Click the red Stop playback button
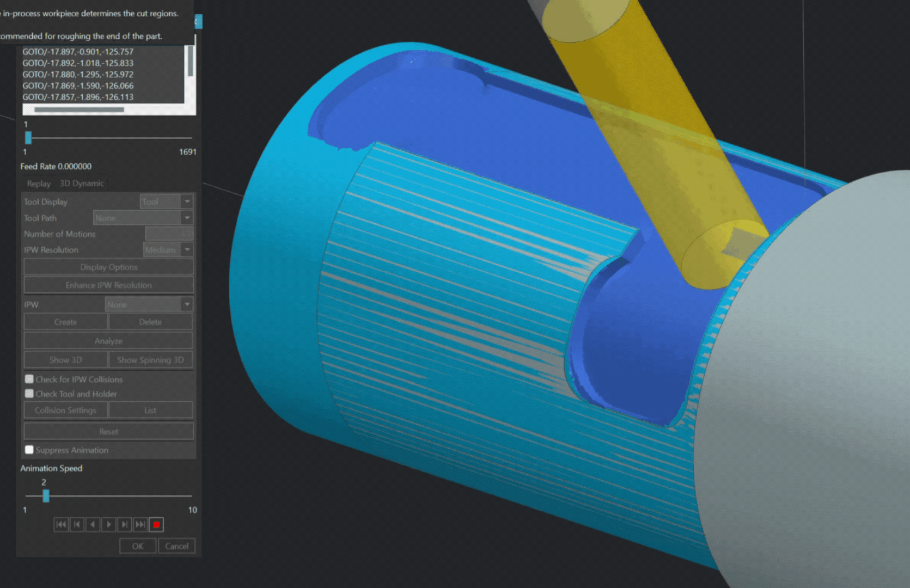This screenshot has height=588, width=910. click(x=156, y=524)
